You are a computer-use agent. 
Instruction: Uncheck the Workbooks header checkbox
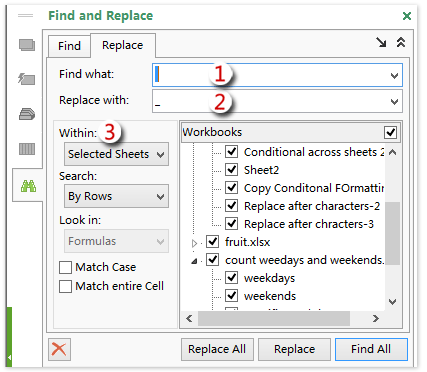(390, 132)
